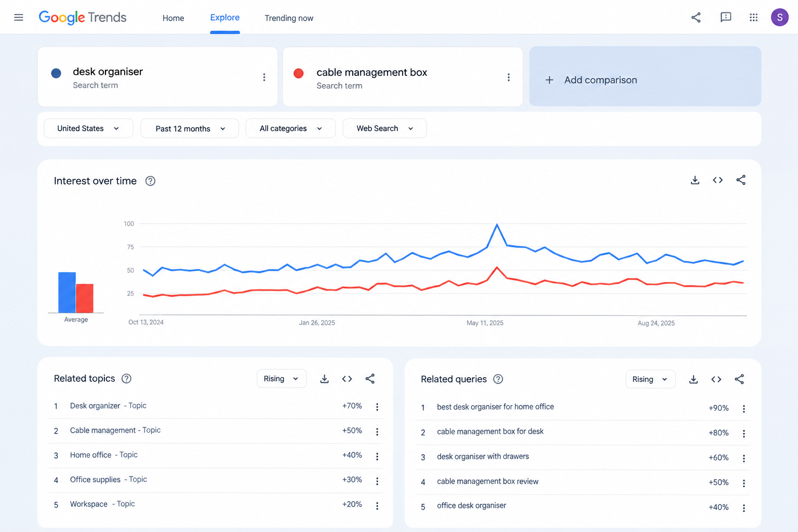Switch to the Trending now tab
Viewport: 798px width, 532px height.
(289, 18)
